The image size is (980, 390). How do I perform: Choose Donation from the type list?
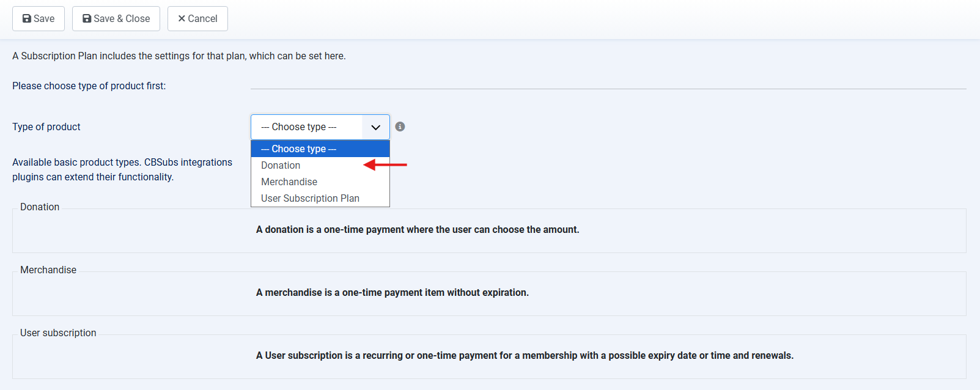[281, 165]
